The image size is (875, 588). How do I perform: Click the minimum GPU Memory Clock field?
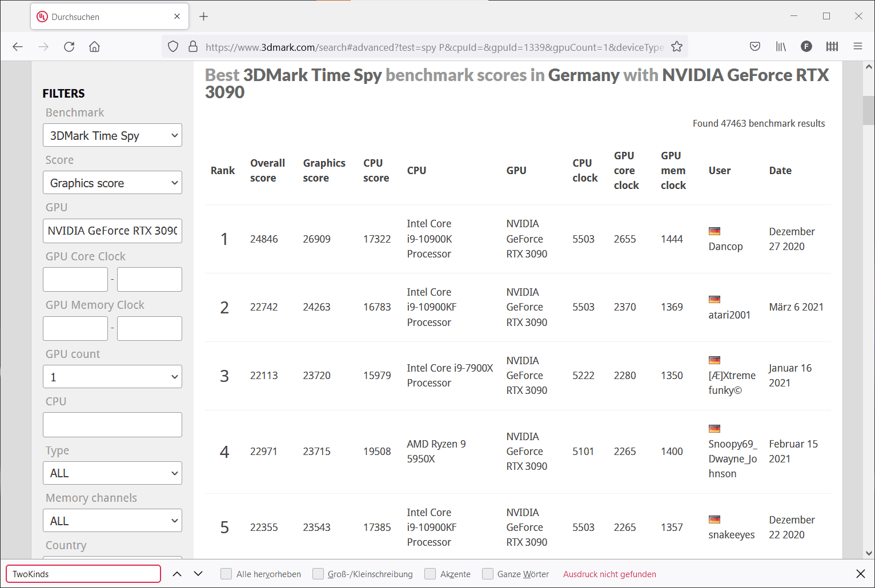tap(75, 329)
